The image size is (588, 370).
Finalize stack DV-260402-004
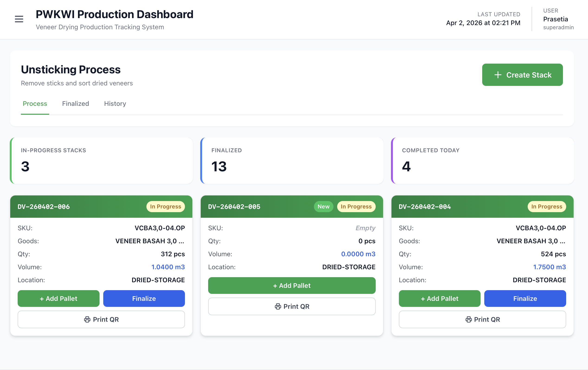(x=525, y=299)
